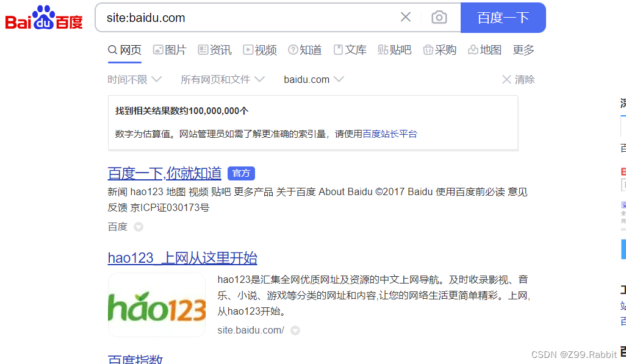Expand the 时间不限 time filter
The image size is (626, 364).
tap(135, 79)
